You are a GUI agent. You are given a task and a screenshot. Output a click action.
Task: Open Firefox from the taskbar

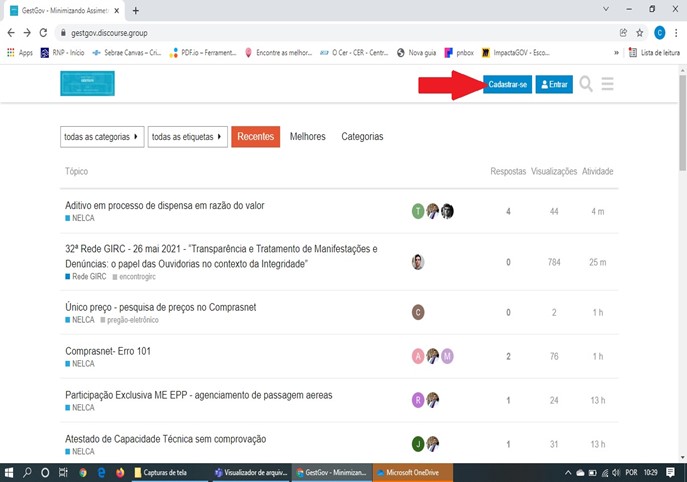point(120,472)
